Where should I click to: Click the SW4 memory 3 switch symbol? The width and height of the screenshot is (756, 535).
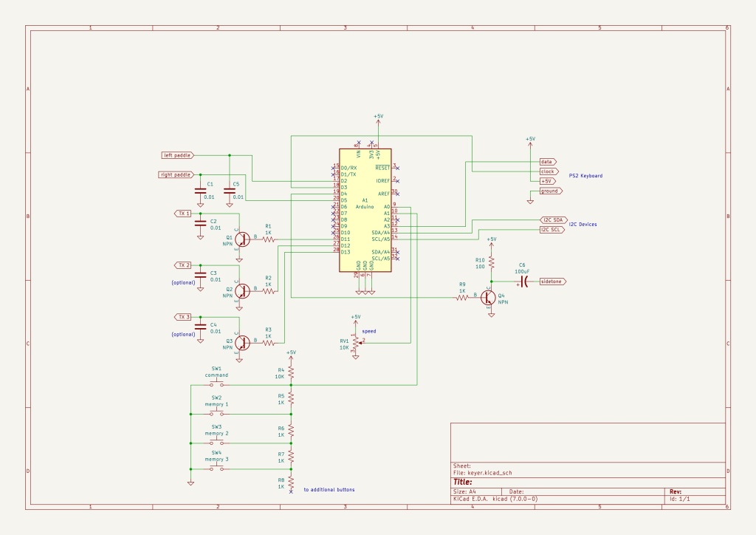[217, 468]
